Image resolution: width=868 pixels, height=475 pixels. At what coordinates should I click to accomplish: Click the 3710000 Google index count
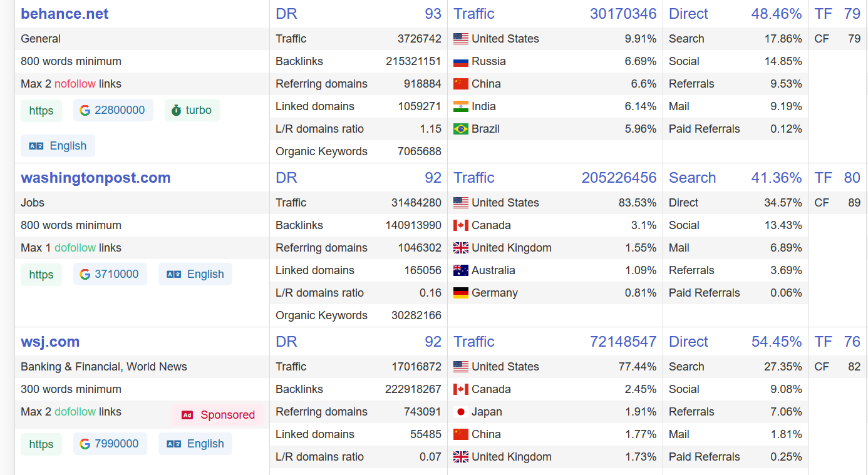point(116,274)
